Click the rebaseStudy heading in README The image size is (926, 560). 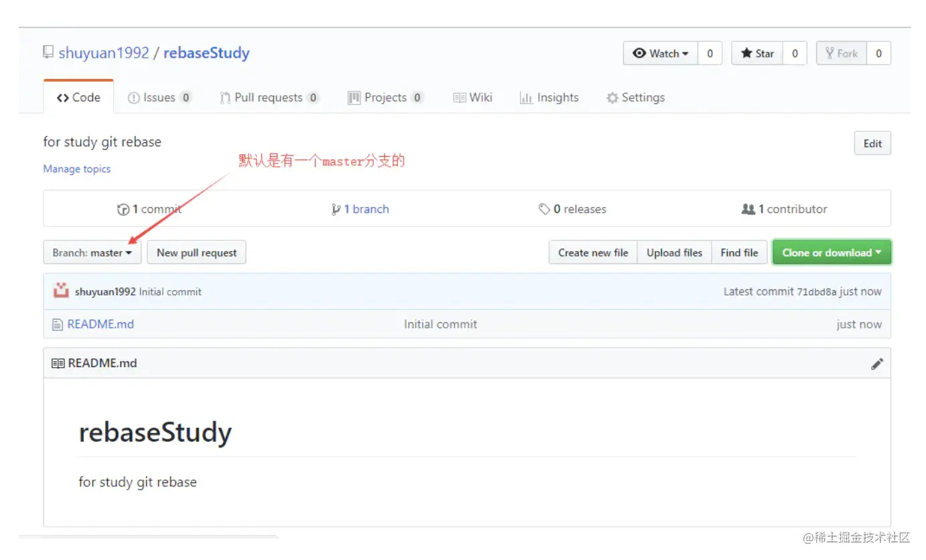[155, 433]
